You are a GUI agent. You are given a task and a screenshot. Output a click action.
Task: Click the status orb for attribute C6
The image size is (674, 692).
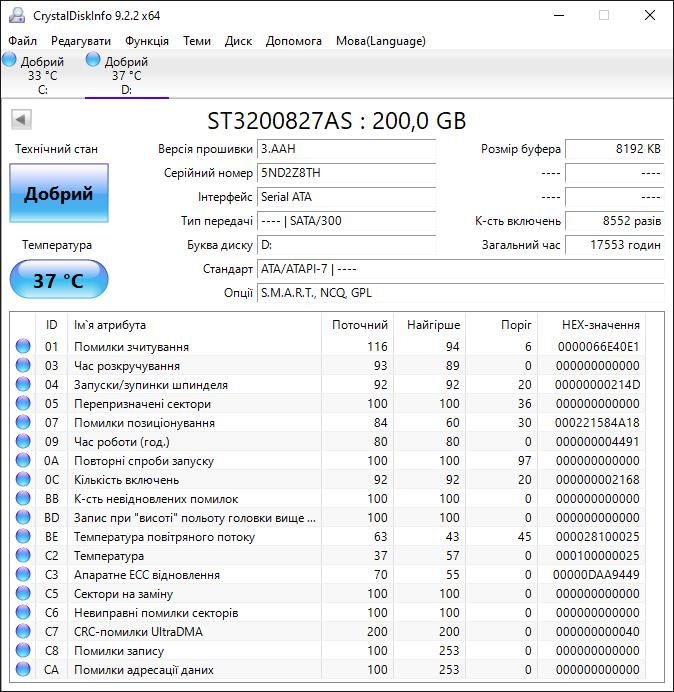coord(23,613)
